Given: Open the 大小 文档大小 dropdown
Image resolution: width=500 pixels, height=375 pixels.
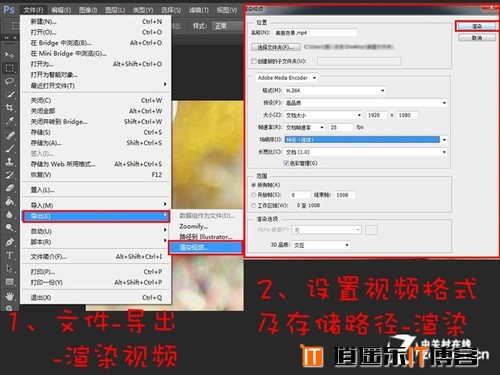Looking at the screenshot, I should 324,115.
